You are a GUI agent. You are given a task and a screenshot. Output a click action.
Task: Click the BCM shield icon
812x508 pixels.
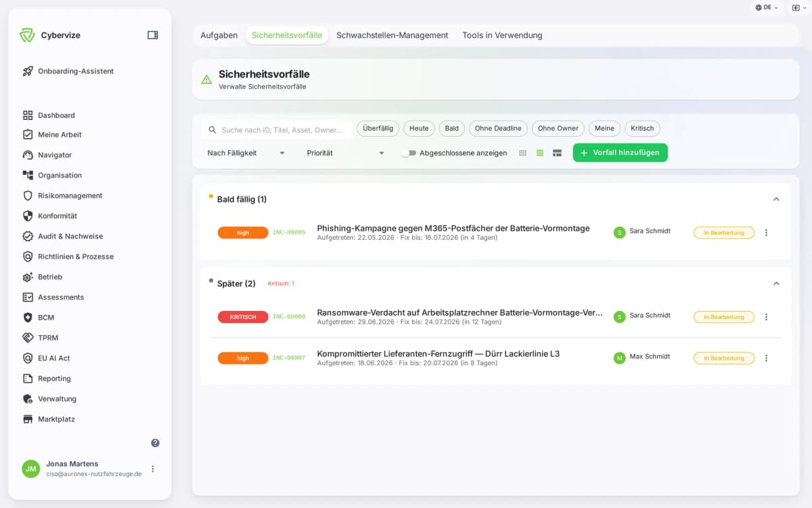(x=28, y=317)
